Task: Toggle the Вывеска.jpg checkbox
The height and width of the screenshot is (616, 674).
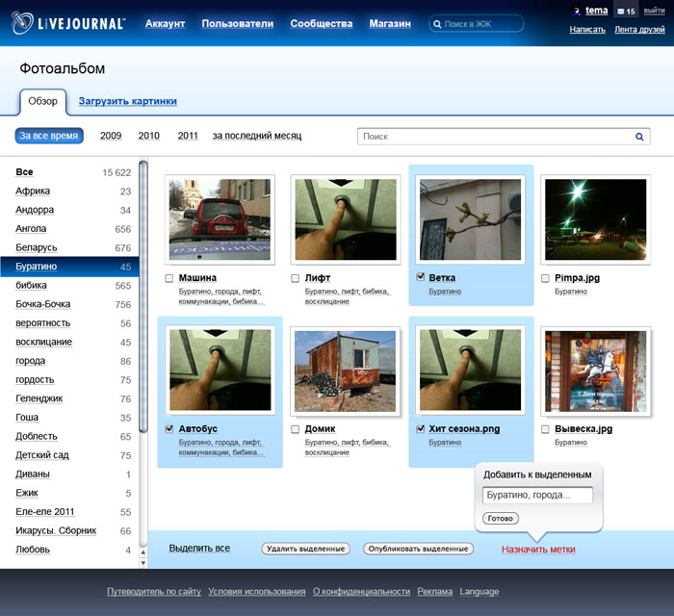Action: 546,429
